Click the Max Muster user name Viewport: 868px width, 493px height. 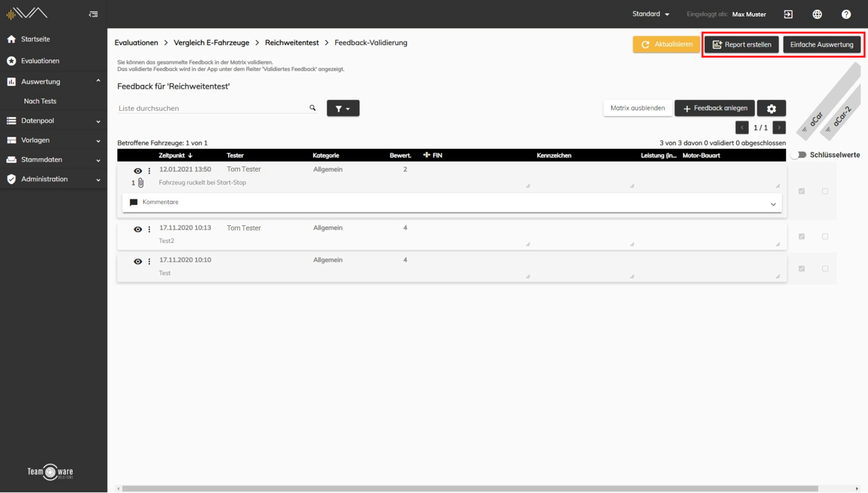coord(749,14)
